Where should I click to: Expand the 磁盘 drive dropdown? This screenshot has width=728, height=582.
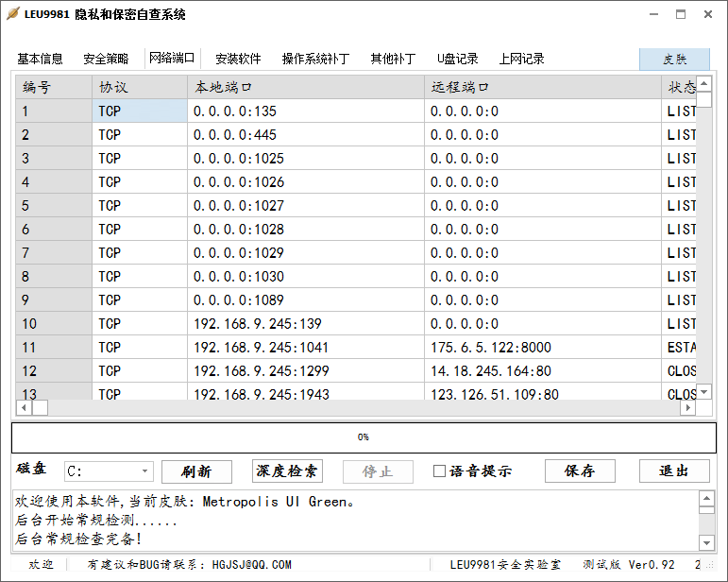point(144,471)
